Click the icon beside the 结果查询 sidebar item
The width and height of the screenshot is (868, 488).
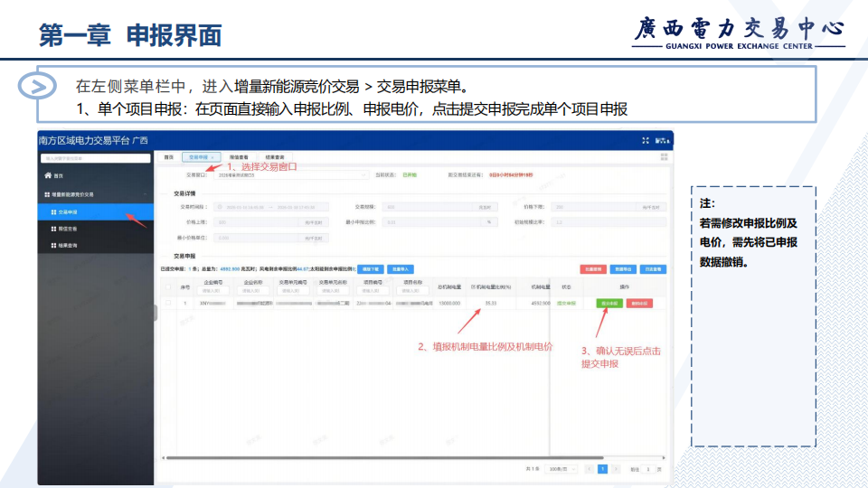[x=53, y=246]
